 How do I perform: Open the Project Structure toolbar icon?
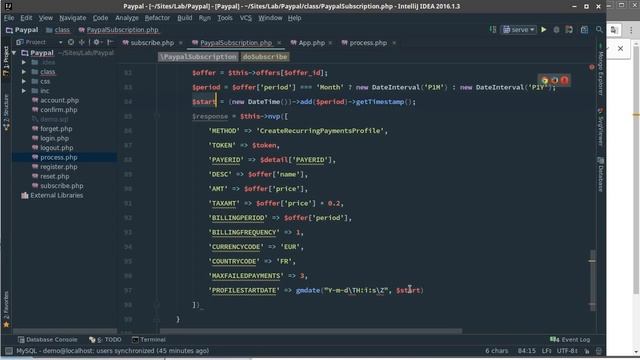coord(584,30)
